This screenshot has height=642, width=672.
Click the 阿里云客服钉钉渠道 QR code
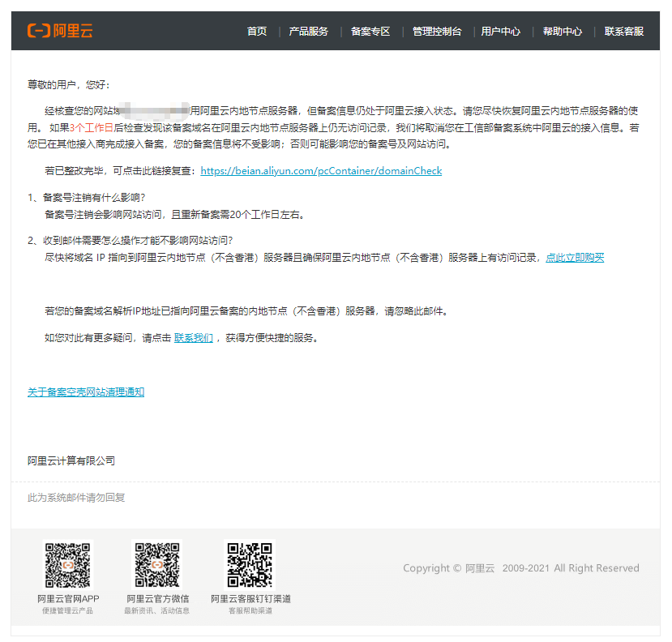tap(250, 565)
